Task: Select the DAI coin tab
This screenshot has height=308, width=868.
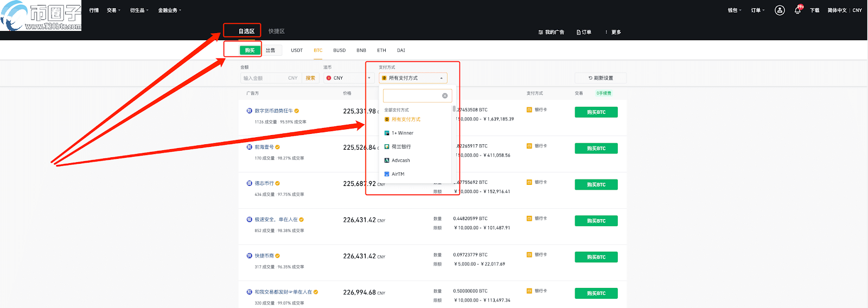Action: click(x=401, y=50)
